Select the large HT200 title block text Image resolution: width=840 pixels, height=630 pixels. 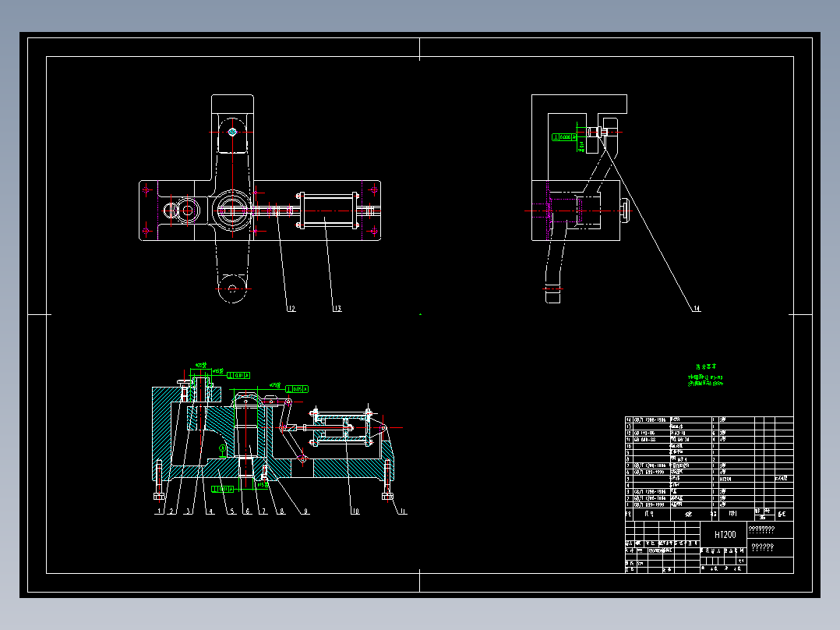(725, 535)
